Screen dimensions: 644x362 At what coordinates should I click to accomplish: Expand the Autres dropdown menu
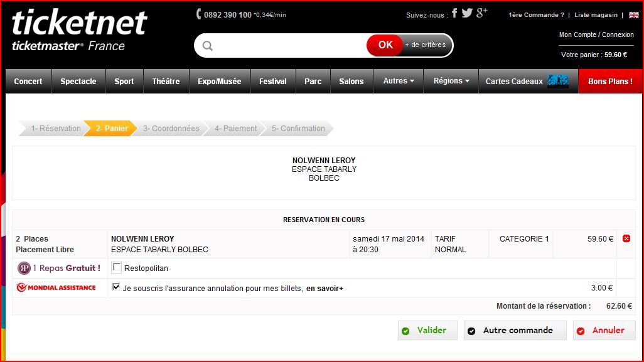399,81
